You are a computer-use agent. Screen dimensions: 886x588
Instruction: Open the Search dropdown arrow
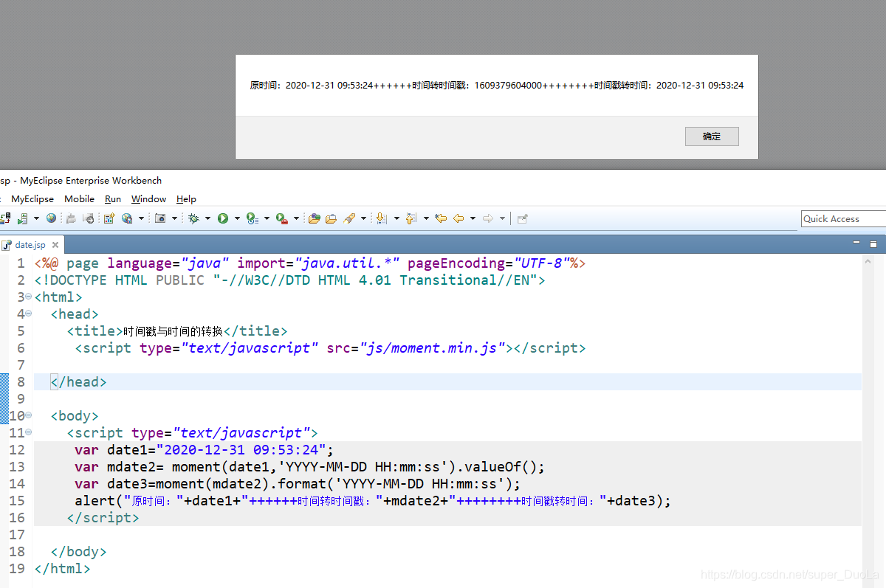[x=363, y=218]
